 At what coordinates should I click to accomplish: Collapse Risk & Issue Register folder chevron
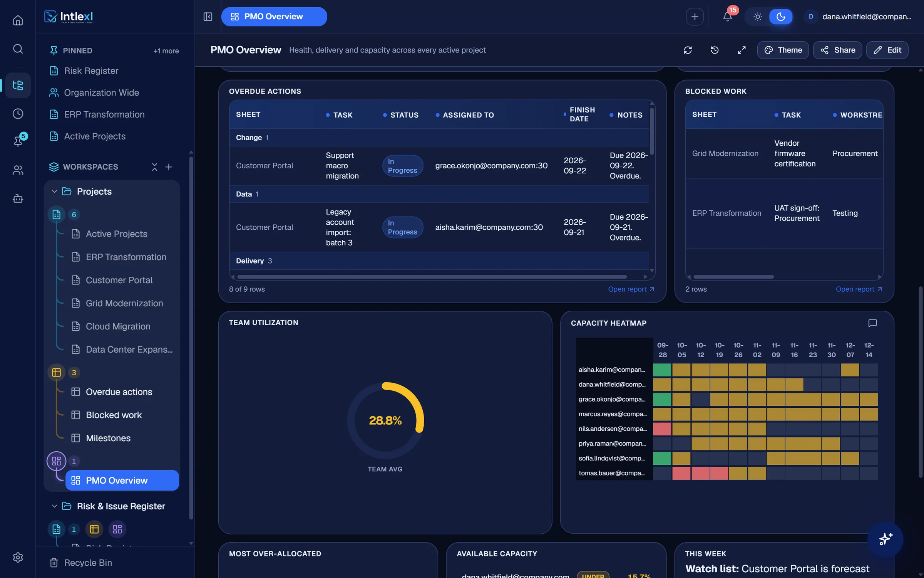tap(54, 506)
